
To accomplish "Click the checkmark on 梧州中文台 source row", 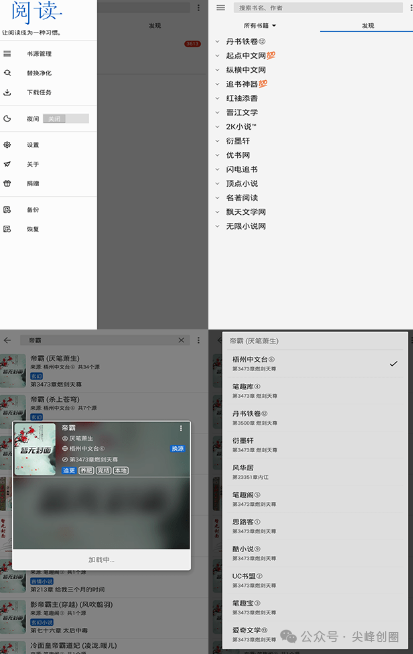I will (x=393, y=364).
